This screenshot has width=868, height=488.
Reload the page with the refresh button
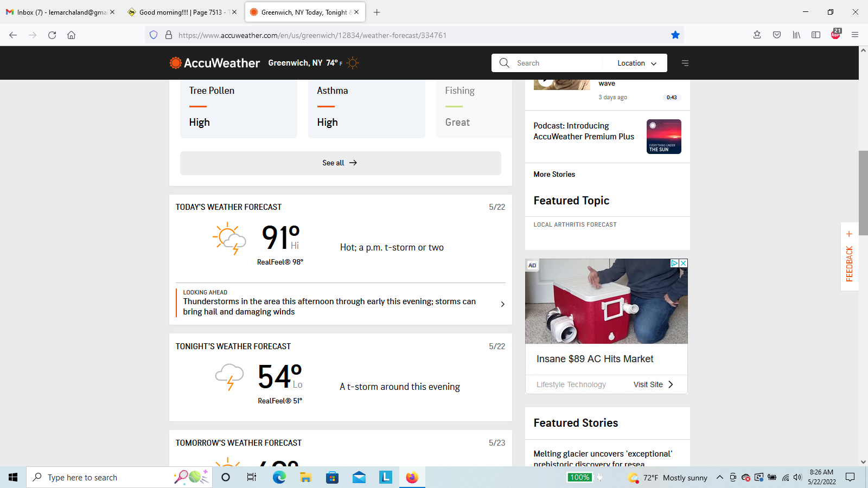[x=52, y=35]
